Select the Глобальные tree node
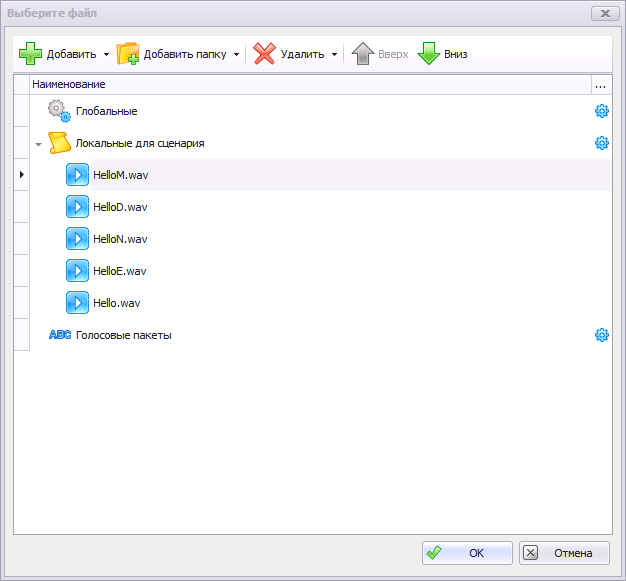This screenshot has height=581, width=626. tap(107, 111)
